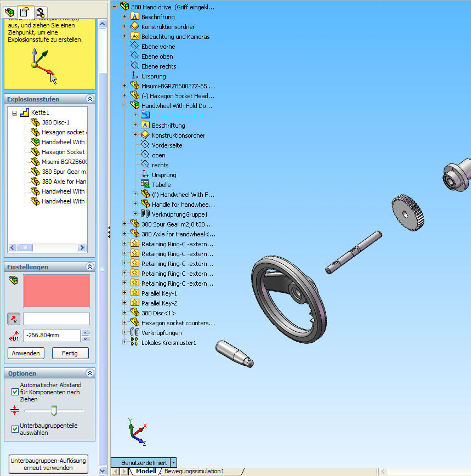Click the panel scrollbar down arrow

point(103,471)
